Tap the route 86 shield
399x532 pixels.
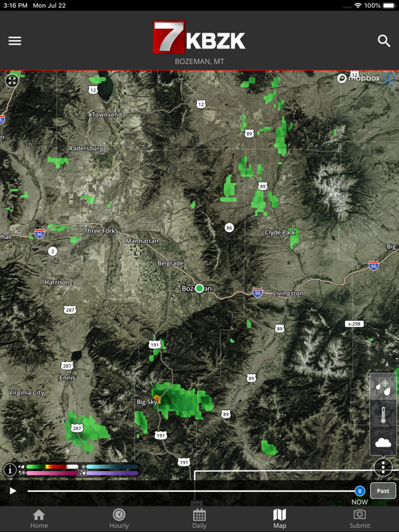coord(229,228)
